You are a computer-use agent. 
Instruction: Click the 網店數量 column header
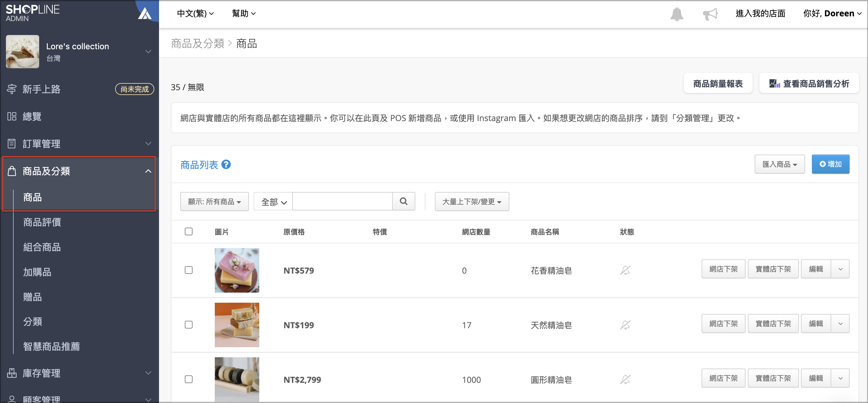[x=476, y=232]
